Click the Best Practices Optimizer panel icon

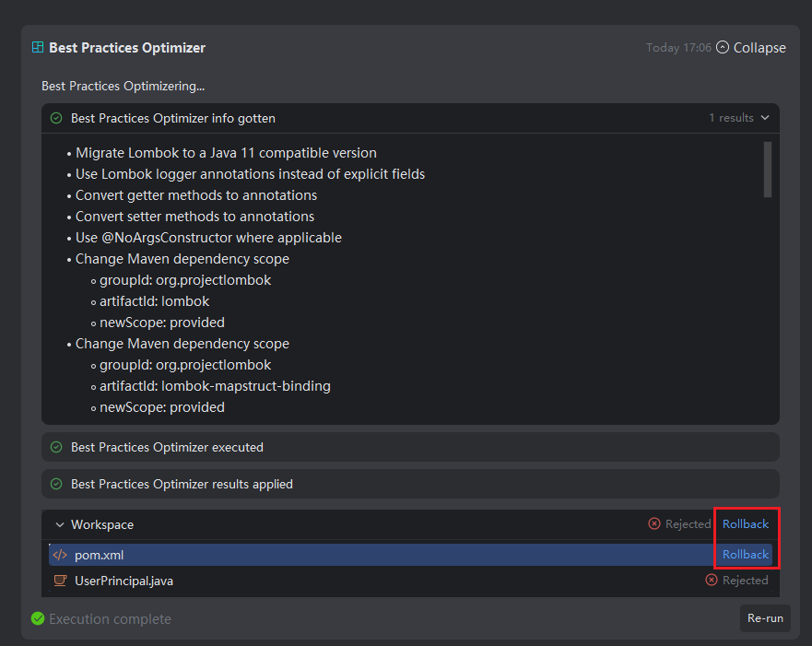[x=38, y=48]
